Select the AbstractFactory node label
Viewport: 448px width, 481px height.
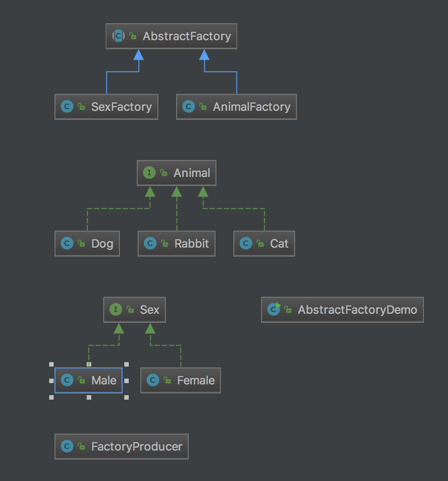pos(187,36)
